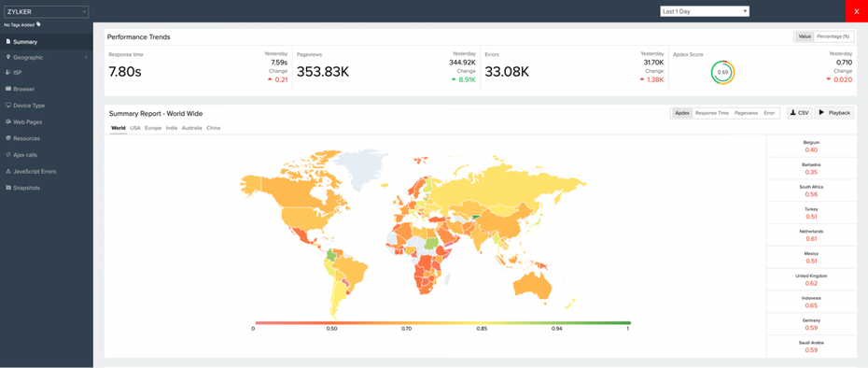Click the Belgium 0.40 entry
The width and height of the screenshot is (868, 368).
pyautogui.click(x=812, y=147)
